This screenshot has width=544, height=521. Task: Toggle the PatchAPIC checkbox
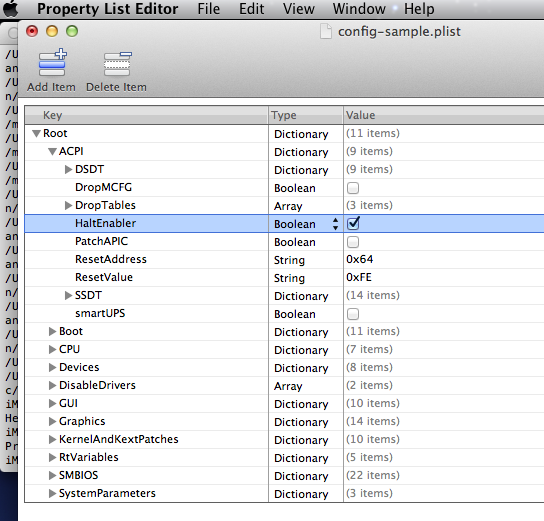353,242
